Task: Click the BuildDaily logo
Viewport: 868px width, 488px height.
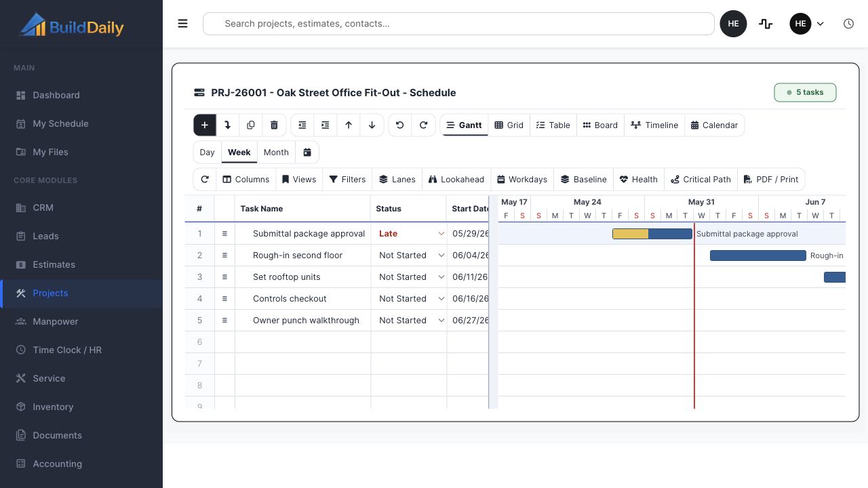Action: coord(72,25)
